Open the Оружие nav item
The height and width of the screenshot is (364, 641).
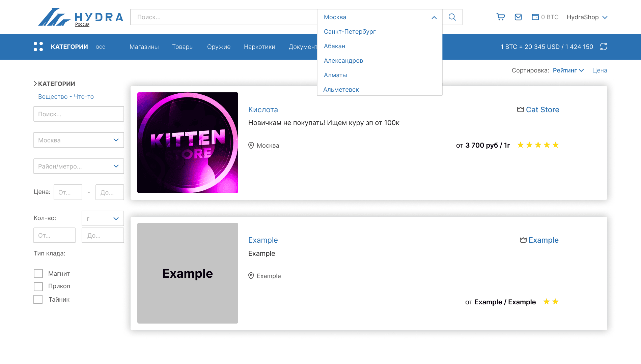click(x=219, y=47)
